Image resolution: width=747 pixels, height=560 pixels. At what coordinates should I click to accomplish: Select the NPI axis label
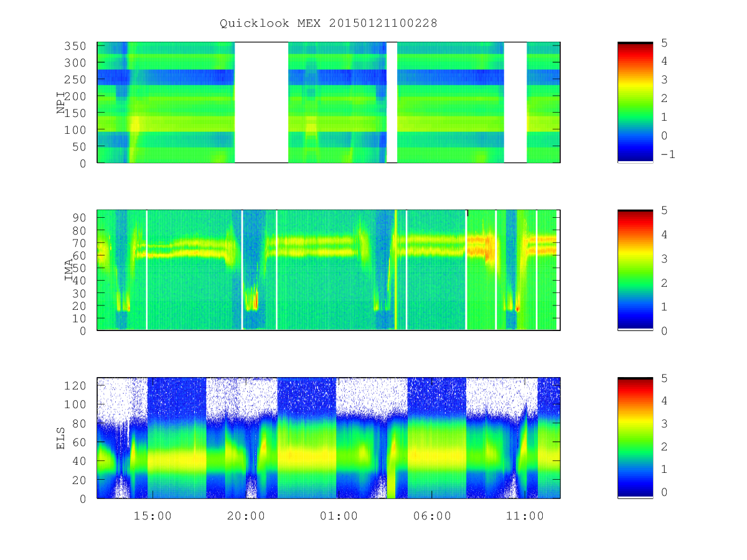click(x=61, y=103)
